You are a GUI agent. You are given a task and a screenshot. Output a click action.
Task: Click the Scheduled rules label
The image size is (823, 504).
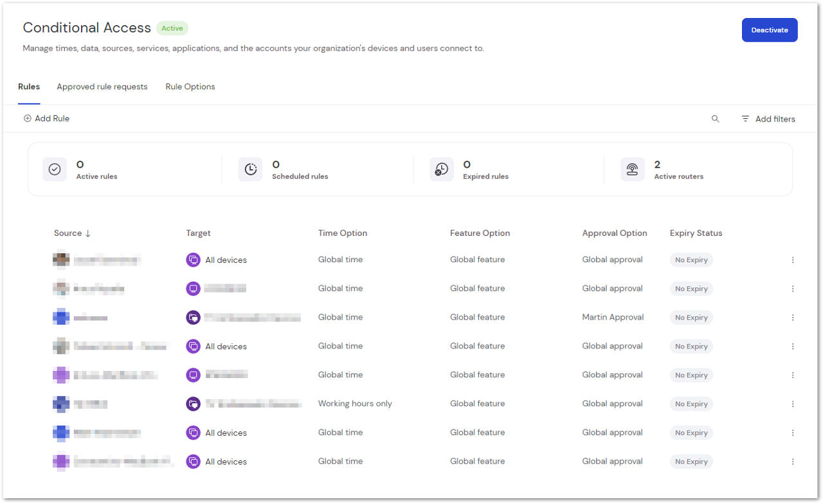click(x=300, y=177)
